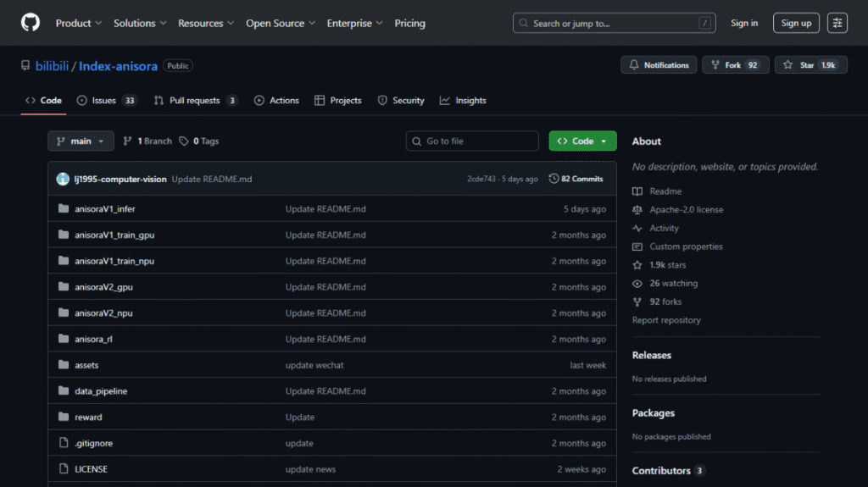Switch to the Code tab
This screenshot has height=487, width=868.
[43, 100]
